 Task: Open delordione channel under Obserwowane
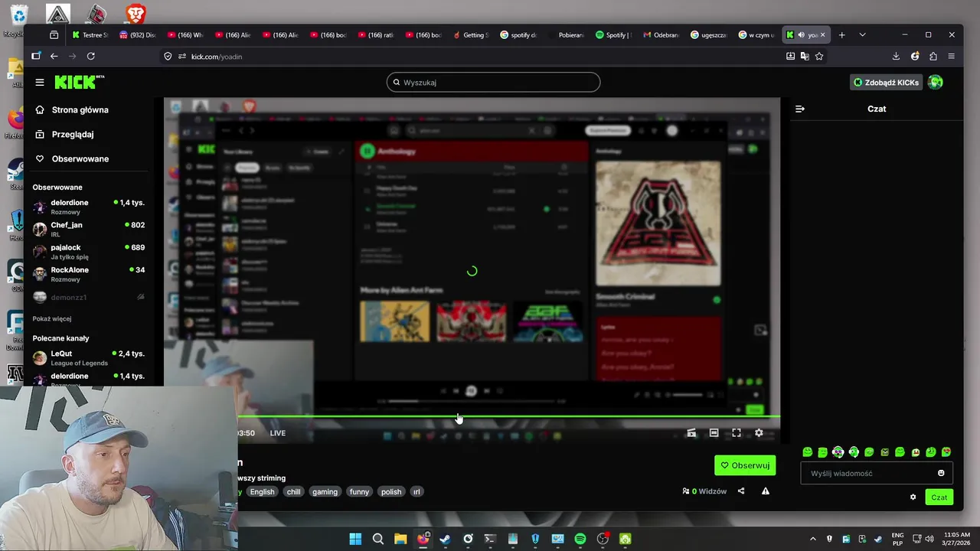[x=89, y=207]
